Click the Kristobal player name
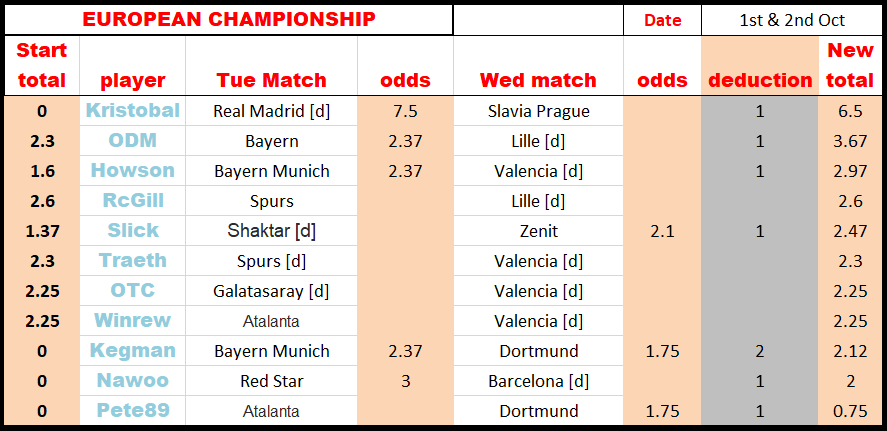The image size is (887, 431). pos(132,111)
